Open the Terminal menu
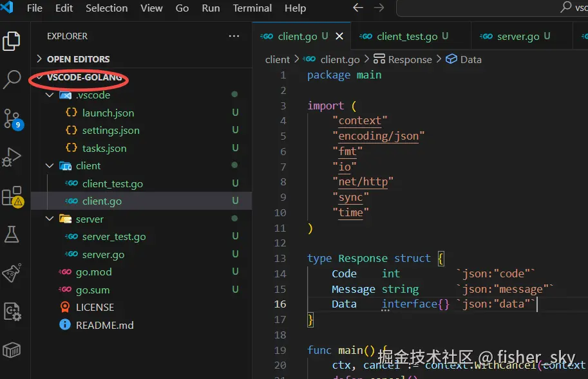The width and height of the screenshot is (588, 379). click(252, 8)
